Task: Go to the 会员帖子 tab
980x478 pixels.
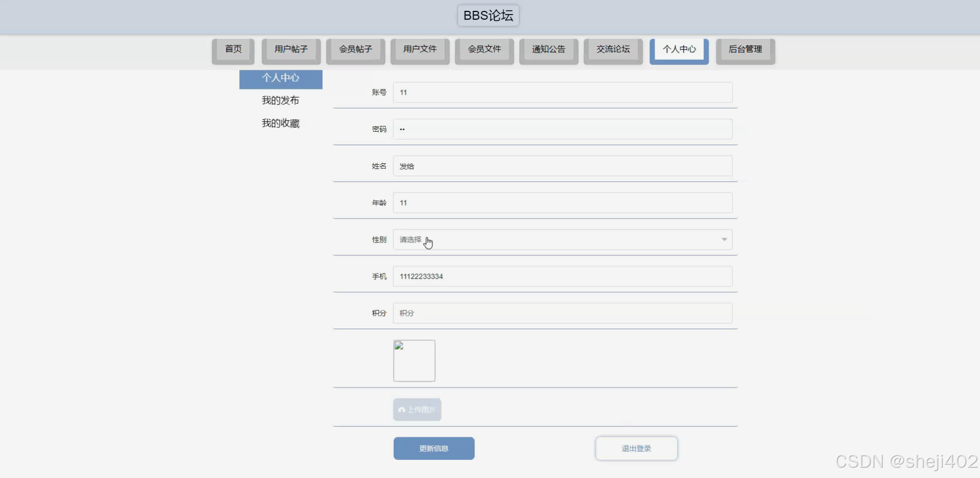Action: [355, 50]
